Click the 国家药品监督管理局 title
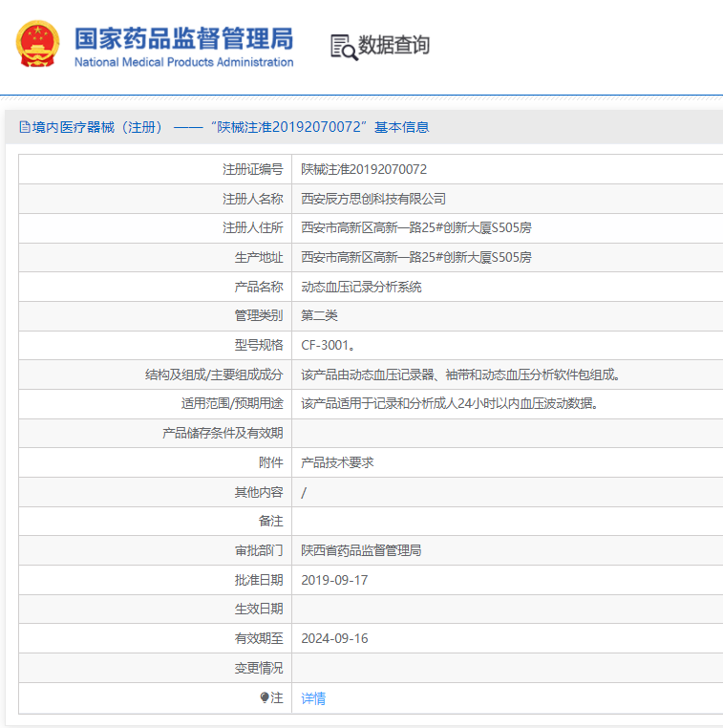Screen dimensions: 723x728 [x=183, y=38]
